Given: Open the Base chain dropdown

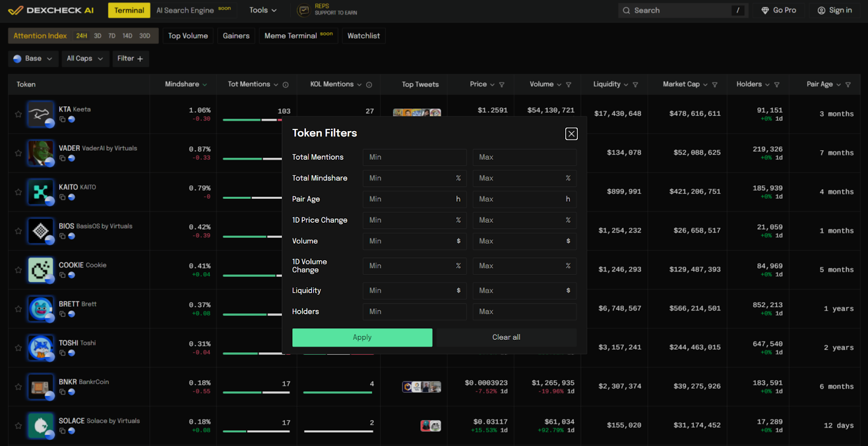Looking at the screenshot, I should pyautogui.click(x=33, y=59).
